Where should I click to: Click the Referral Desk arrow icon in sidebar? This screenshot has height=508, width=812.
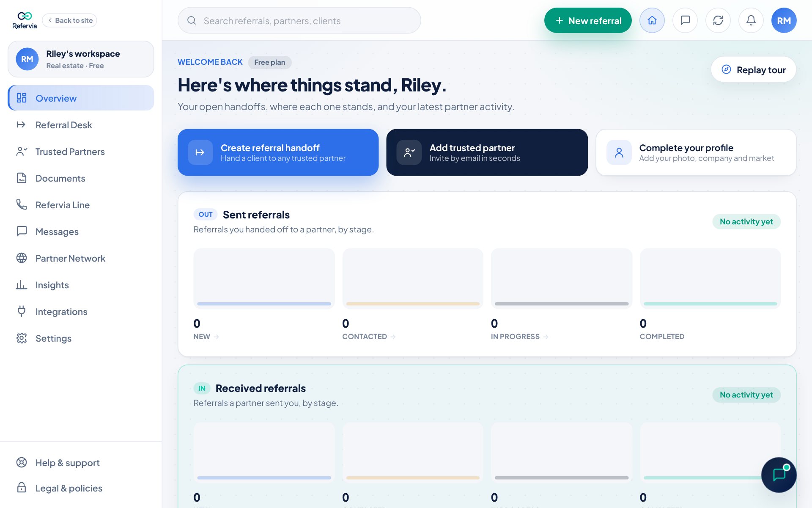click(21, 124)
